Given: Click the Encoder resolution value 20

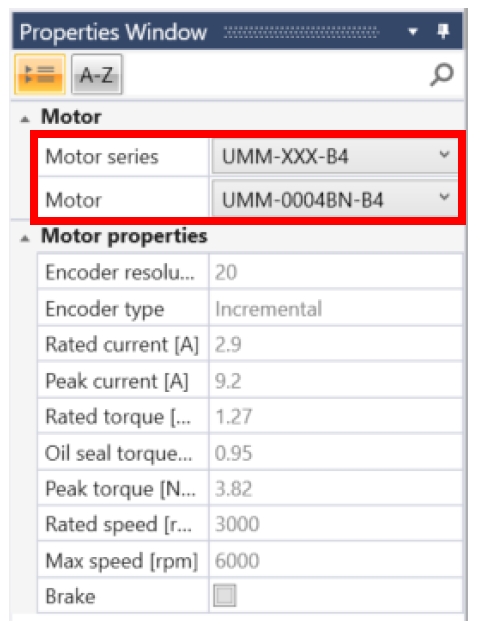Looking at the screenshot, I should 226,272.
